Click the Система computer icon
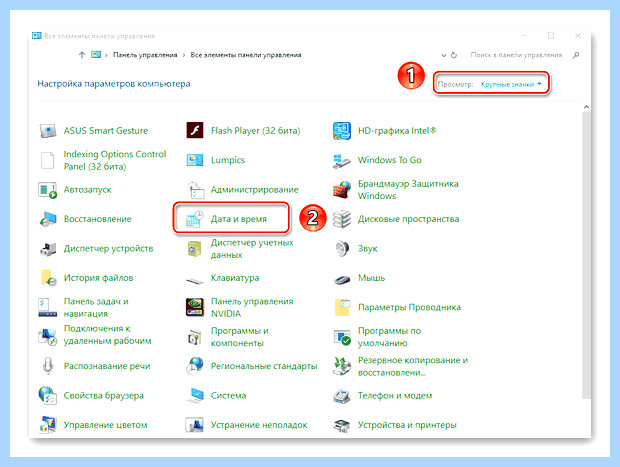The width and height of the screenshot is (620, 467). 195,396
